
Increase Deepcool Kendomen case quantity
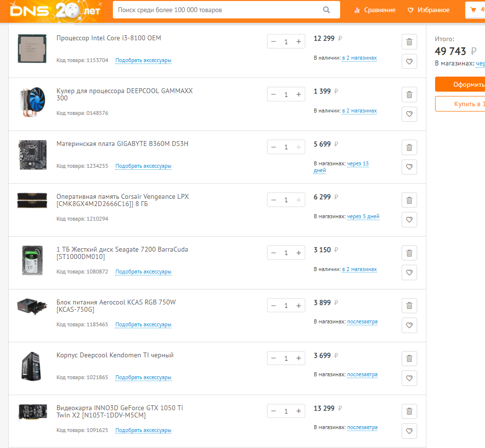pos(298,358)
